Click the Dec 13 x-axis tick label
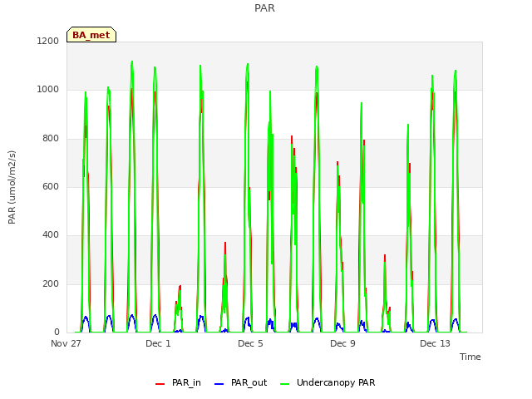 pos(435,343)
